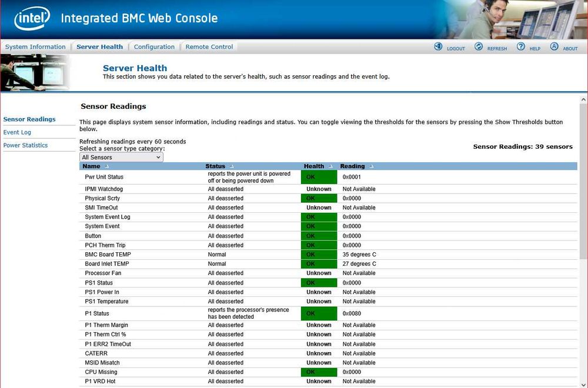588x388 pixels.
Task: Click the Logout icon
Action: click(x=438, y=46)
